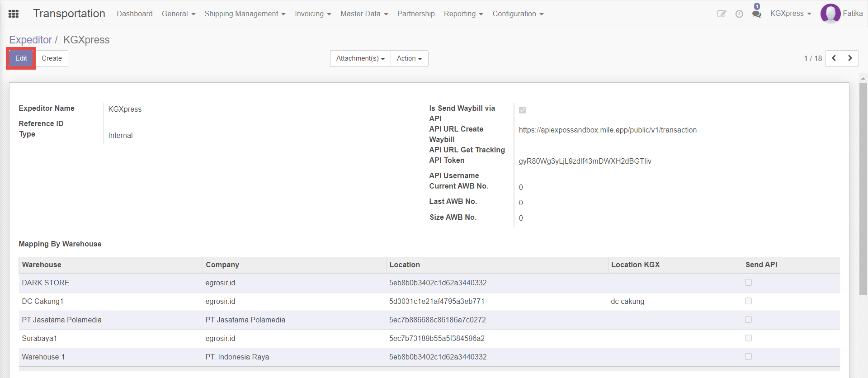Expand the Configuration dropdown

click(x=518, y=14)
